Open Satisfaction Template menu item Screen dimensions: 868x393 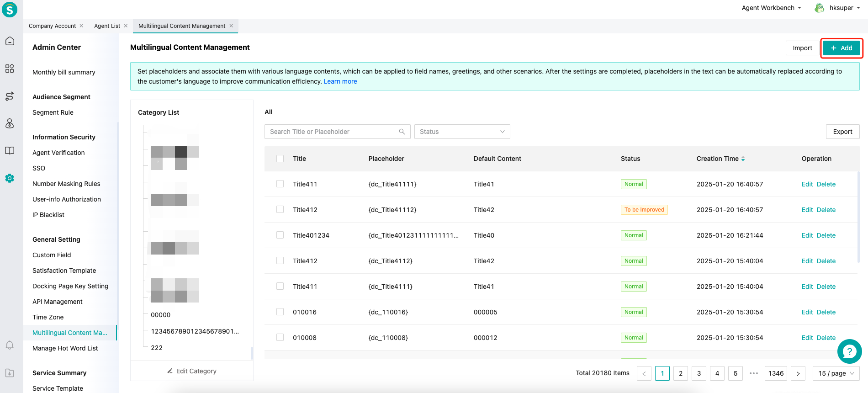point(64,271)
